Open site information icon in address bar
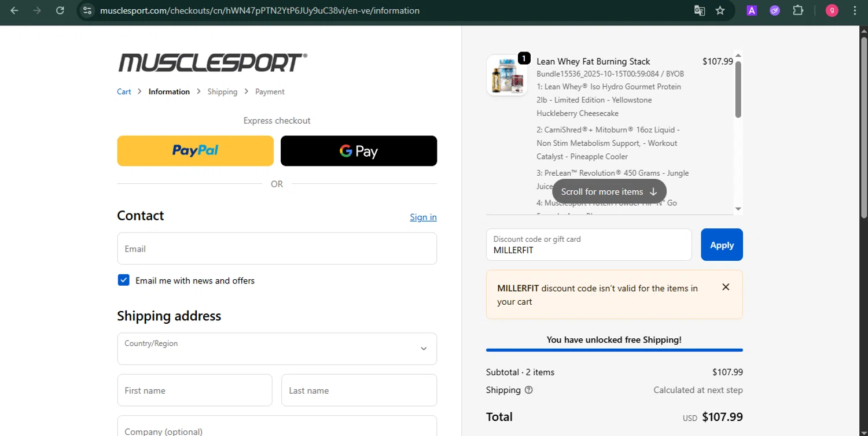Screen dimensions: 868x436 87,10
